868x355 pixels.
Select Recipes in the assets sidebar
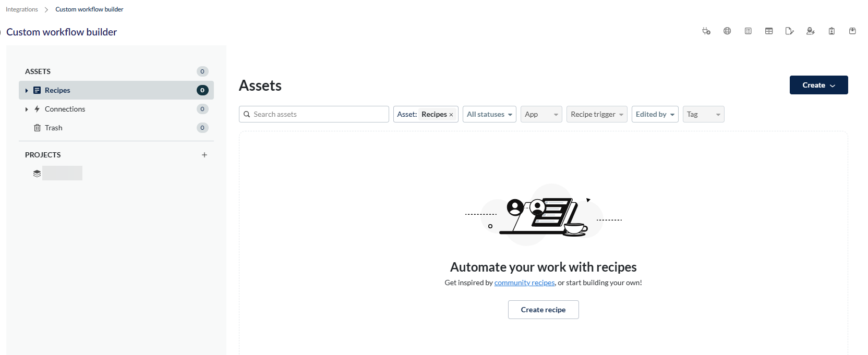click(x=116, y=90)
